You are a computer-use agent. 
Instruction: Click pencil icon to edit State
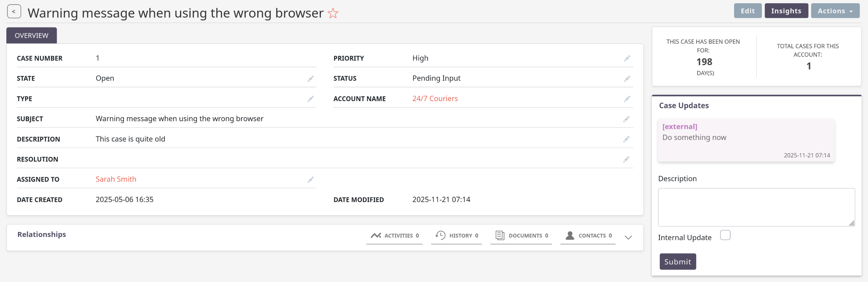click(x=310, y=79)
